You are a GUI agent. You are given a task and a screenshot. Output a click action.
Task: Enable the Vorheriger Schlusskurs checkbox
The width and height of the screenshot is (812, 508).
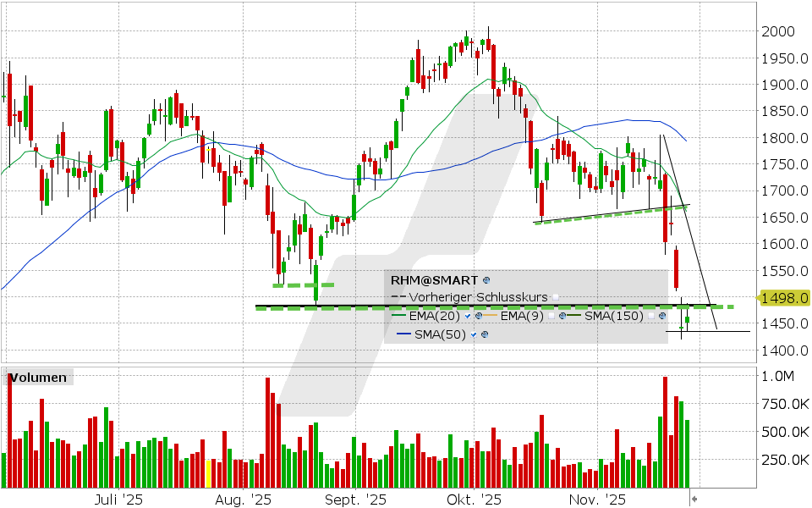click(557, 297)
